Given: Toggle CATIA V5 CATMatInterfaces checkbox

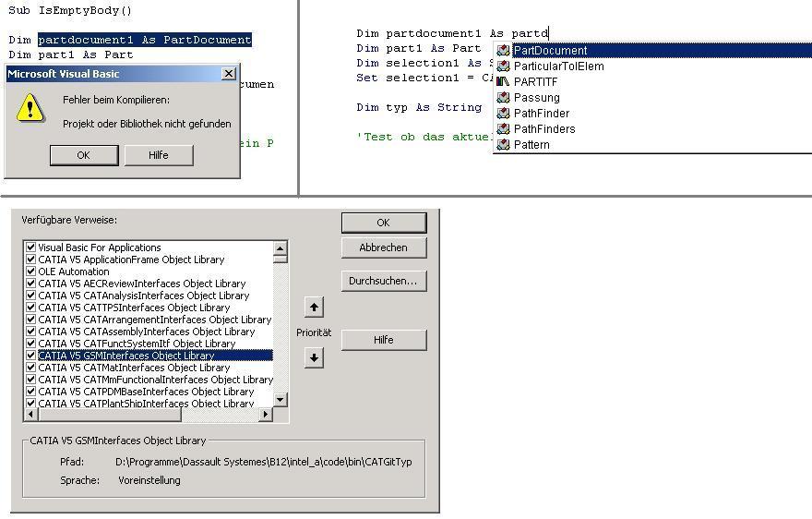Looking at the screenshot, I should (31, 367).
